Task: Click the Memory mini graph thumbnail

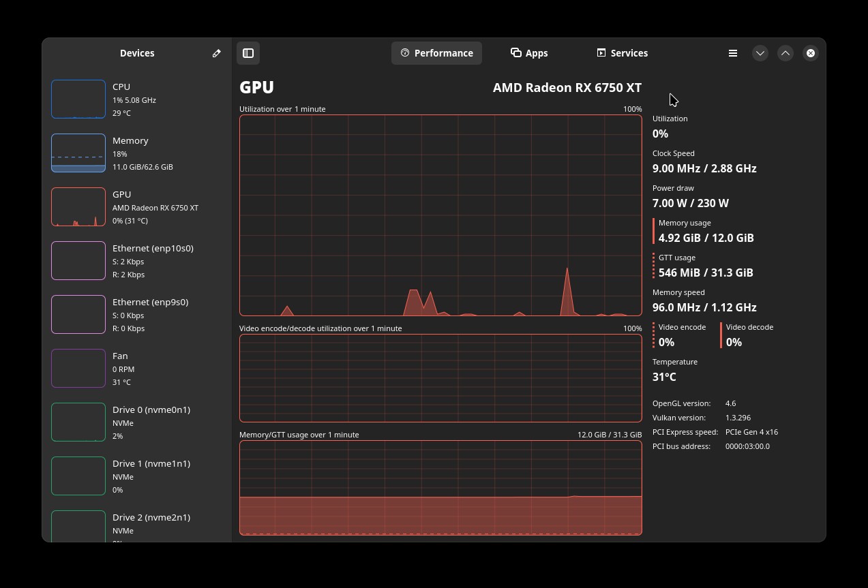Action: coord(78,153)
